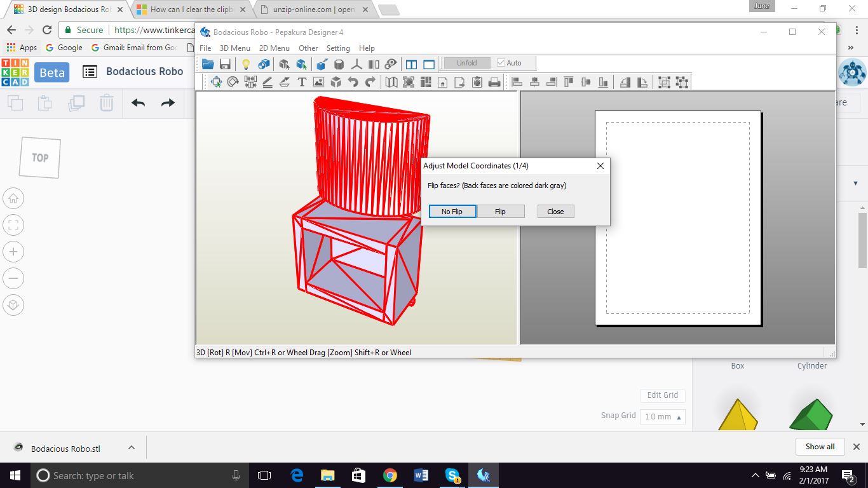Image resolution: width=868 pixels, height=488 pixels.
Task: Click the Tinkercad design list icon
Action: click(x=90, y=72)
